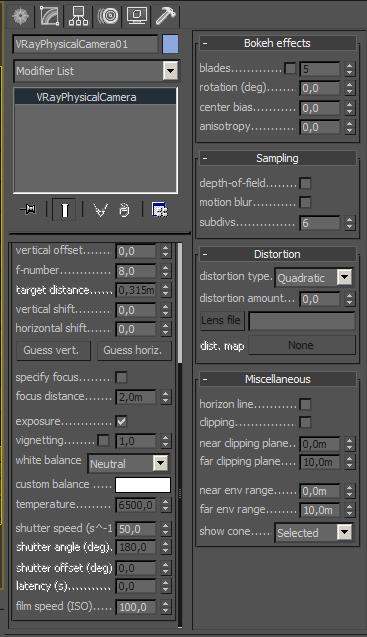The height and width of the screenshot is (637, 367).
Task: Open Configure Modifier Sets icon
Action: tap(159, 210)
